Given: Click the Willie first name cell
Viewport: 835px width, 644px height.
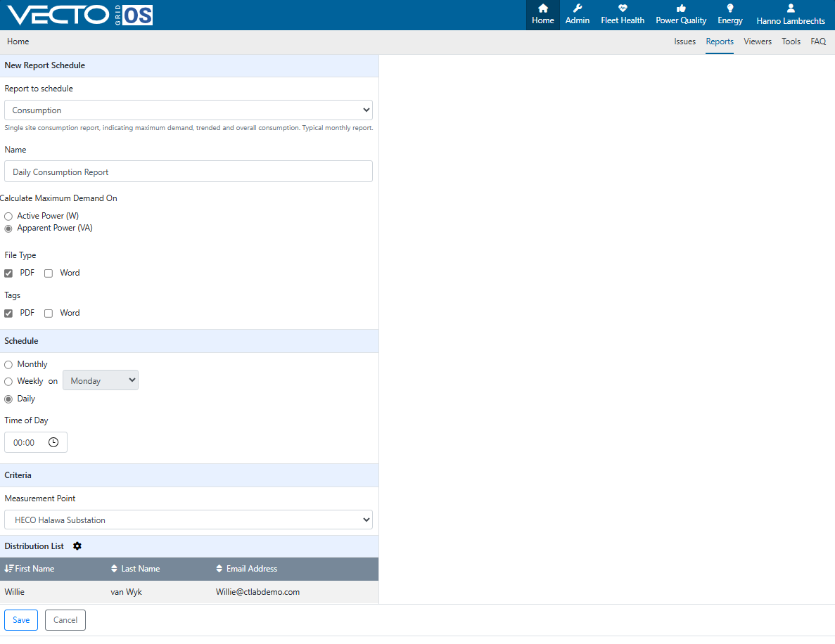Looking at the screenshot, I should 14,592.
